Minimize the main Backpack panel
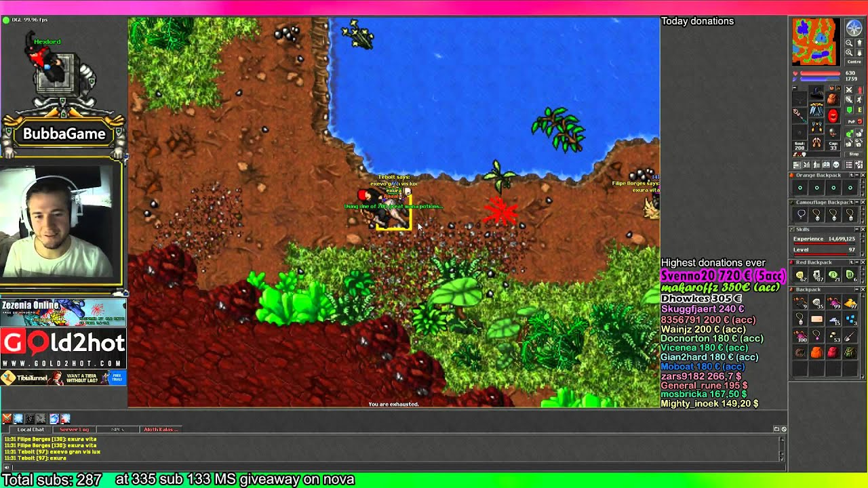The width and height of the screenshot is (868, 488). tap(857, 289)
